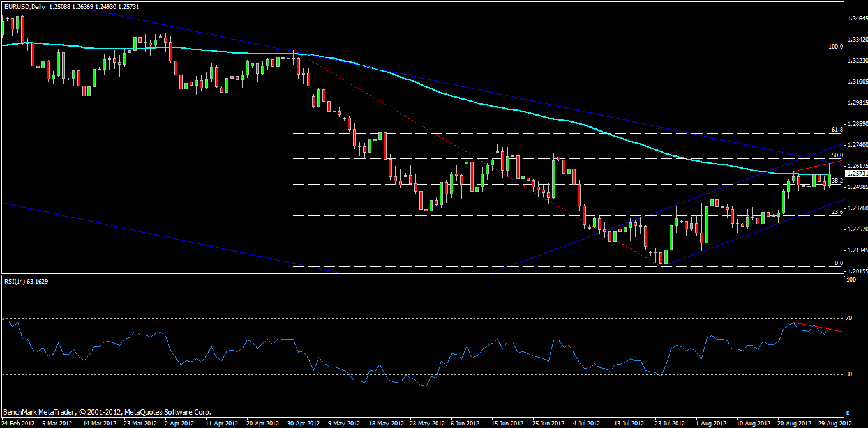Image resolution: width=868 pixels, height=428 pixels.
Task: Click the current price tag 1.25731
Action: pos(855,174)
